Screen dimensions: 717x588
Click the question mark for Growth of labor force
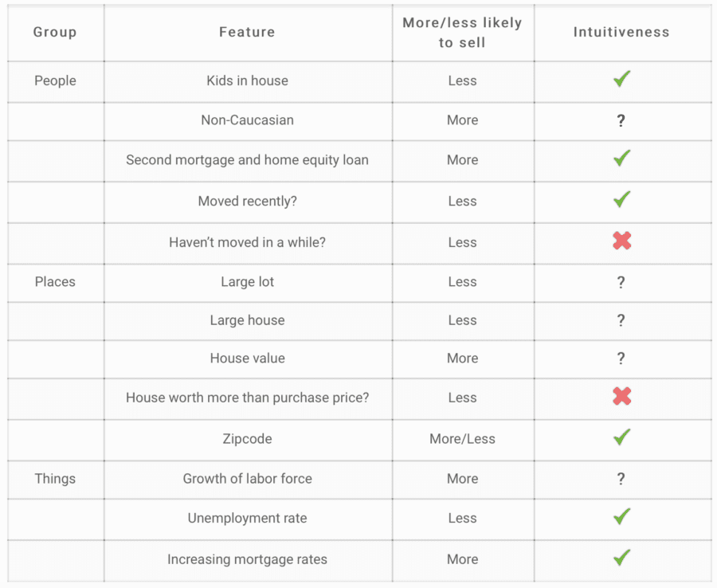[x=621, y=479]
